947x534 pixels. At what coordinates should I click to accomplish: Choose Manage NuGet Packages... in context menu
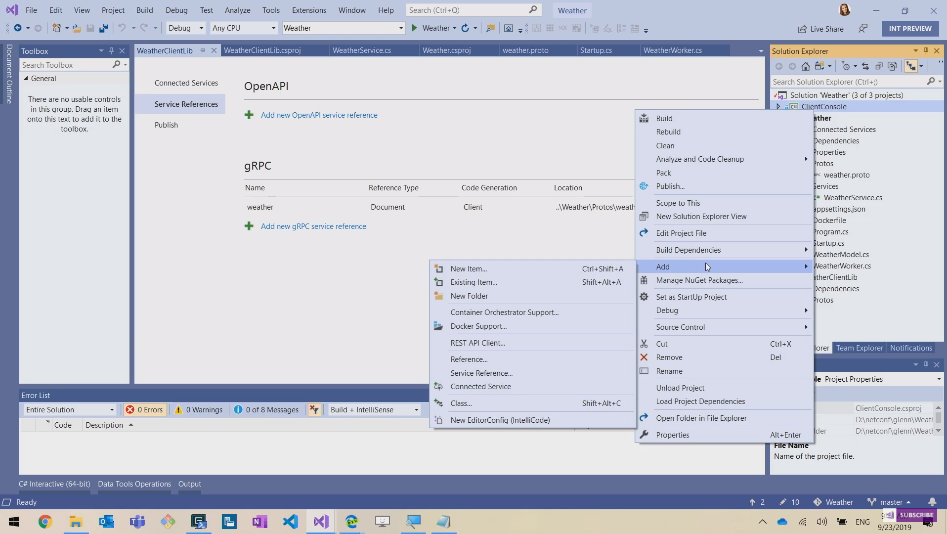pos(699,280)
